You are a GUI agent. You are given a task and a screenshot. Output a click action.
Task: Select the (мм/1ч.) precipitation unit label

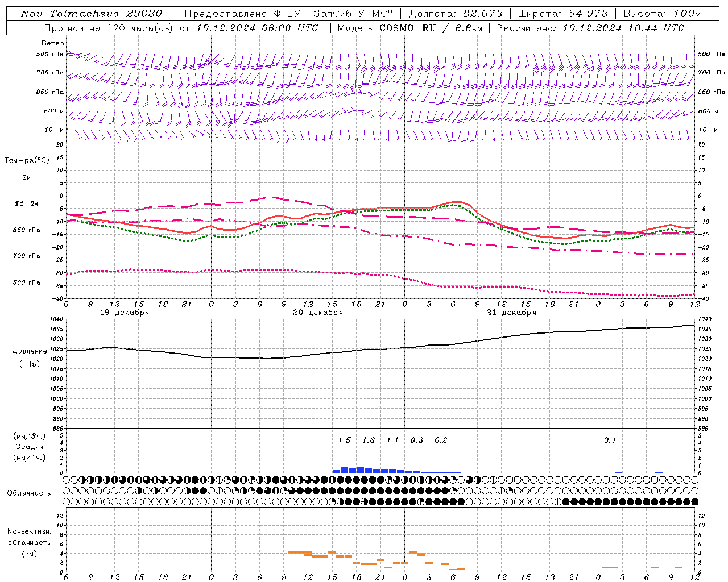coord(29,458)
